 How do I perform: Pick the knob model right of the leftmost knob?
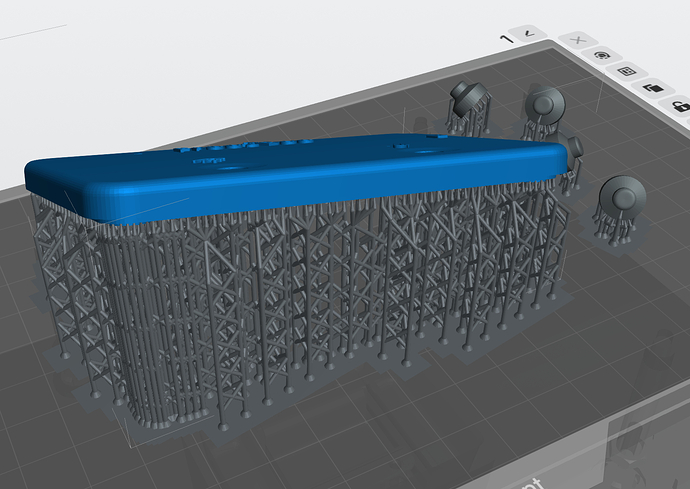544,102
